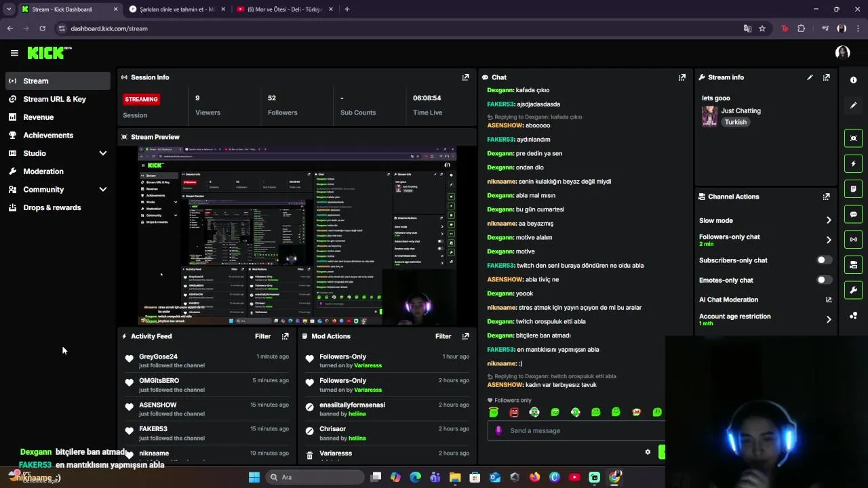The image size is (868, 488).
Task: Open the hamburger menu beside the Kick logo
Action: click(x=14, y=53)
